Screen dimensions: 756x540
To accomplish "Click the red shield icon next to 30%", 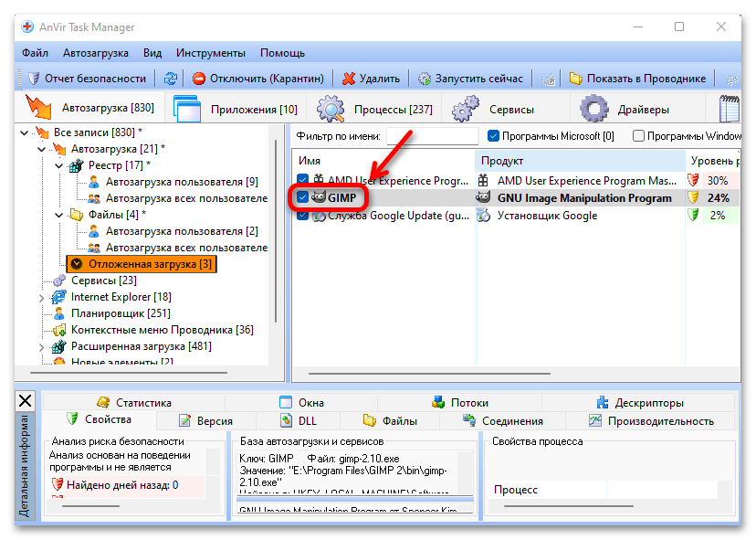I will point(693,181).
